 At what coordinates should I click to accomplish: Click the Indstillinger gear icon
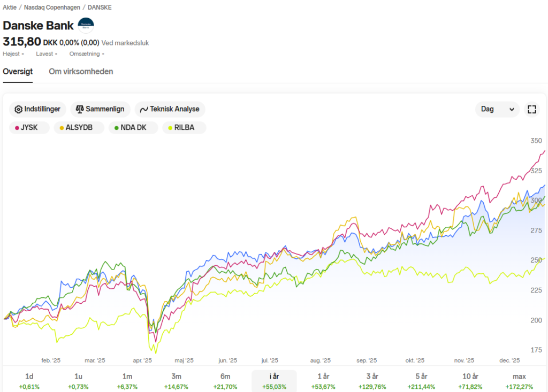[x=18, y=109]
